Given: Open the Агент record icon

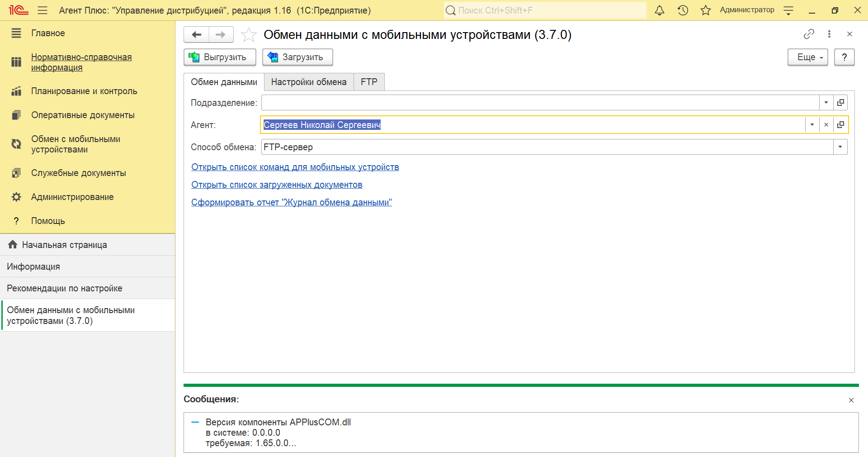Looking at the screenshot, I should coord(840,125).
